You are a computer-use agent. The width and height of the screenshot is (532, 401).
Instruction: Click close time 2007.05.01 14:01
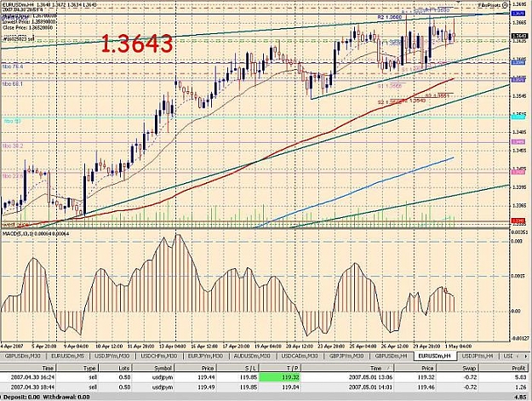[x=370, y=387]
